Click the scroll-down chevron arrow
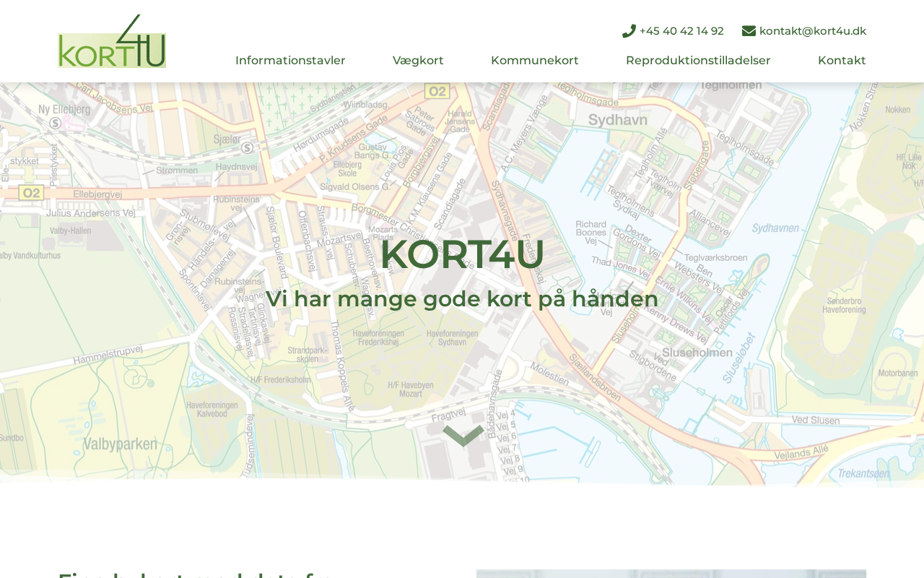This screenshot has height=578, width=924. click(x=463, y=436)
